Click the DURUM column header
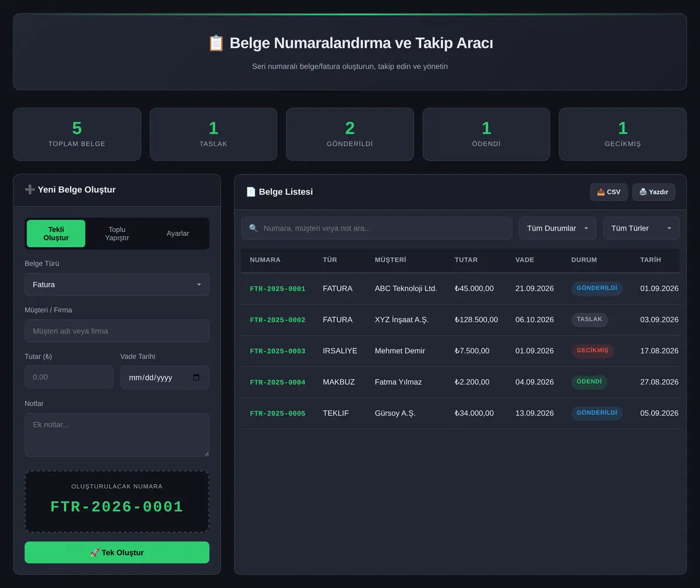Image resolution: width=700 pixels, height=588 pixels. pyautogui.click(x=584, y=260)
